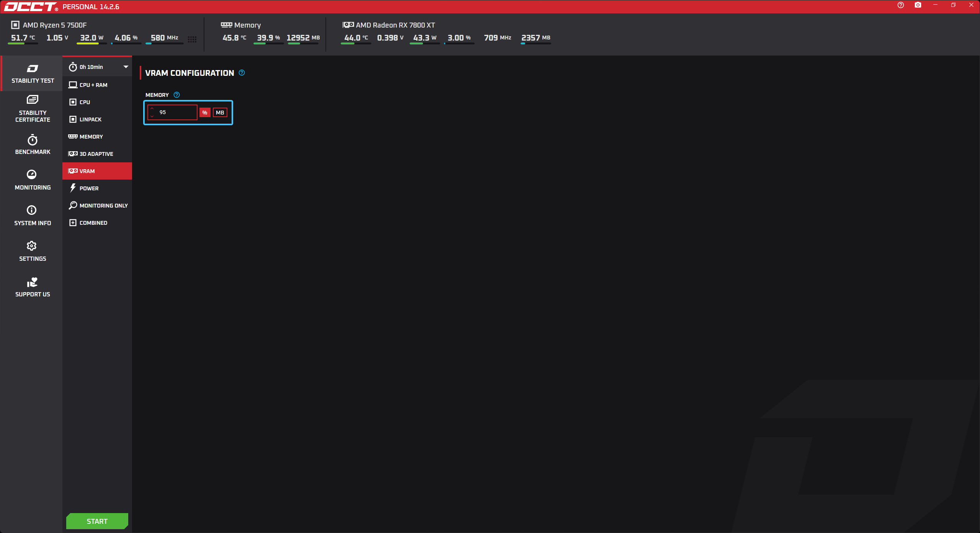The height and width of the screenshot is (533, 980).
Task: Click the help question mark in title bar
Action: click(900, 5)
